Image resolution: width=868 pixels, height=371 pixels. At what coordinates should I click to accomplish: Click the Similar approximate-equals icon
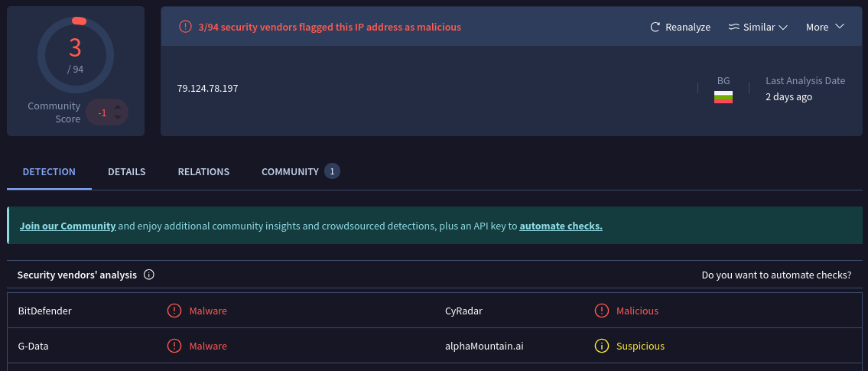pos(733,27)
